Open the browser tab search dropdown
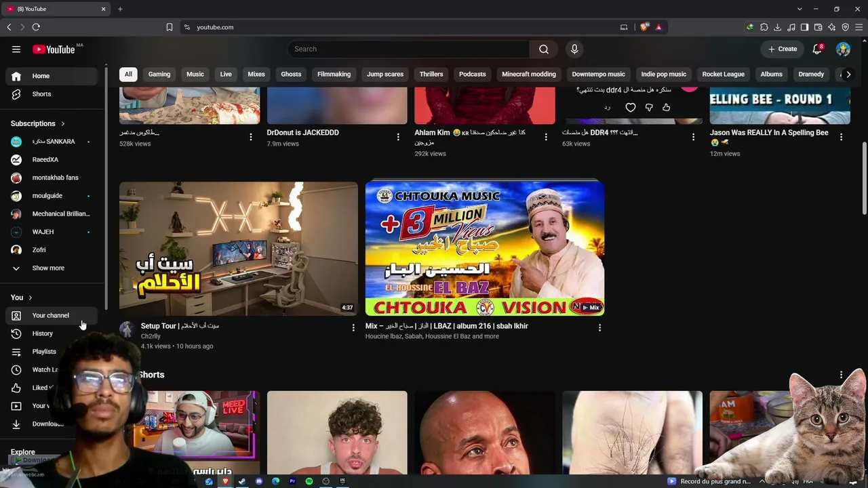Image resolution: width=868 pixels, height=488 pixels. coord(800,9)
